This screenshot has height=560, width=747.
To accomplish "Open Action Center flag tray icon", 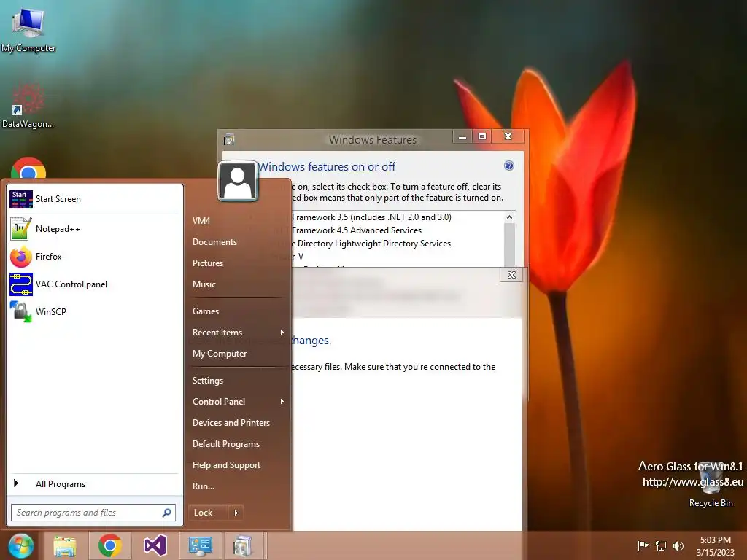I will (643, 545).
